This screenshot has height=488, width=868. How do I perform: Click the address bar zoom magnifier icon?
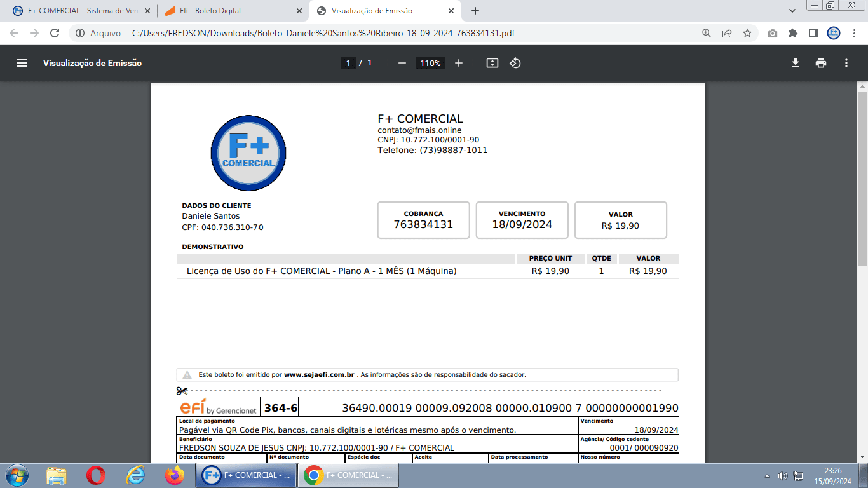pos(707,33)
